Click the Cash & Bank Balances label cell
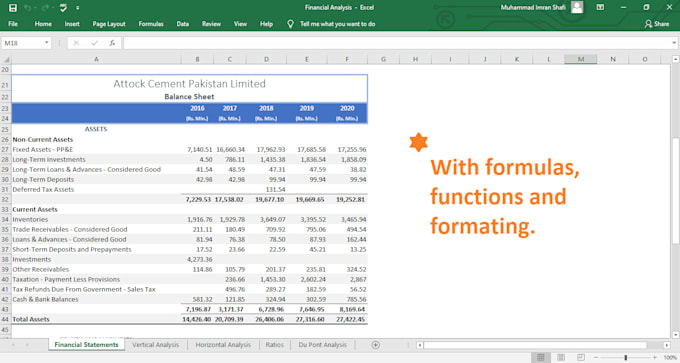680x363 pixels. click(96, 299)
